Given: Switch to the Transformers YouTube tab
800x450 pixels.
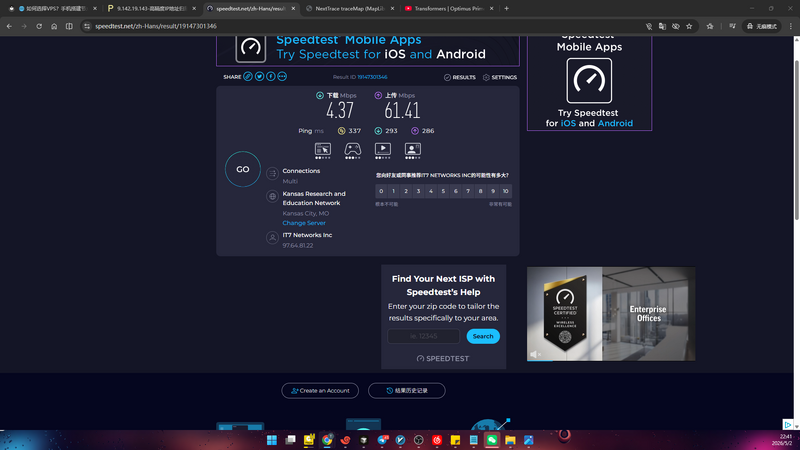Looking at the screenshot, I should pos(449,9).
